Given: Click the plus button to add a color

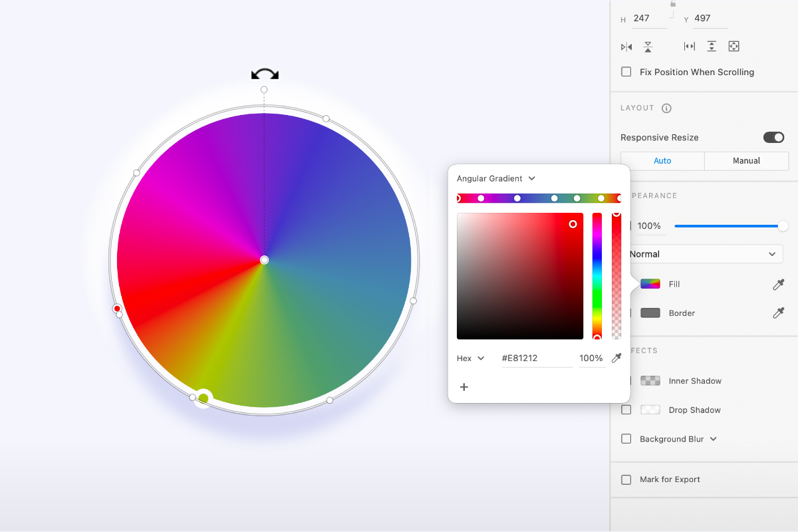Looking at the screenshot, I should [464, 386].
